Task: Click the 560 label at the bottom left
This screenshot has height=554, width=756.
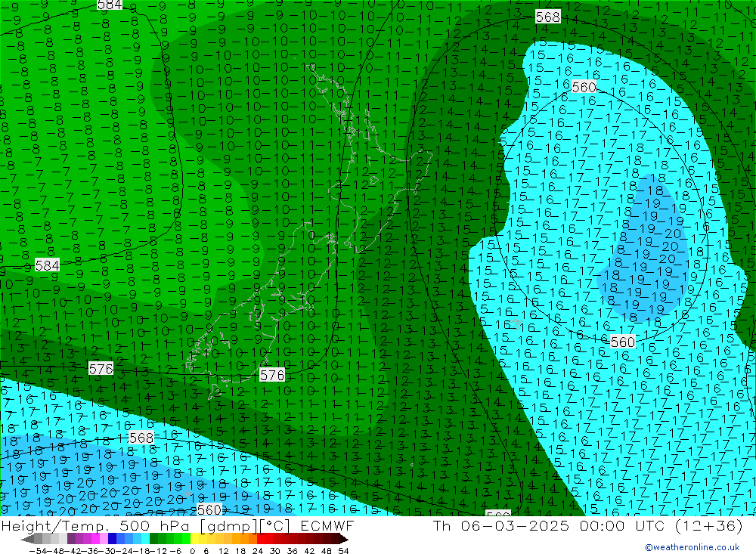Action: pos(209,509)
